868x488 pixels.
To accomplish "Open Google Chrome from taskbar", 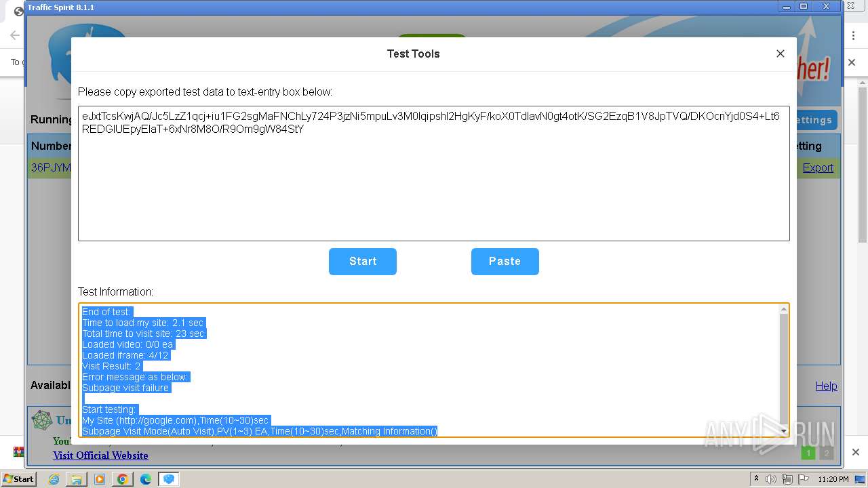I will (x=123, y=479).
